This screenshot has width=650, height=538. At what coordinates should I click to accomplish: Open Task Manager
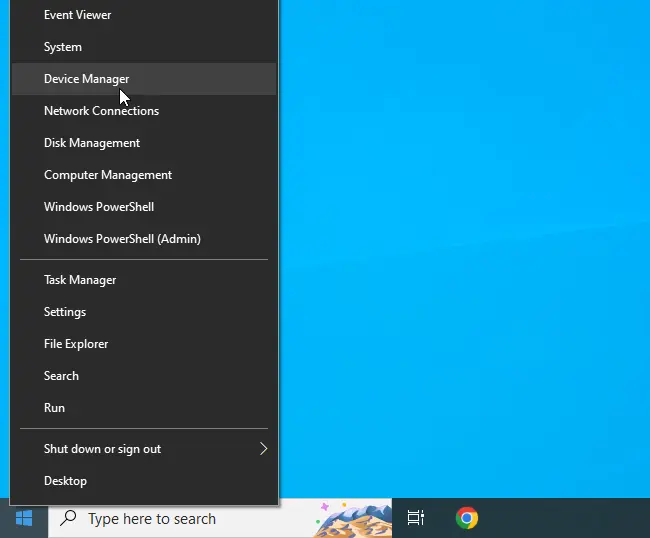(144, 280)
